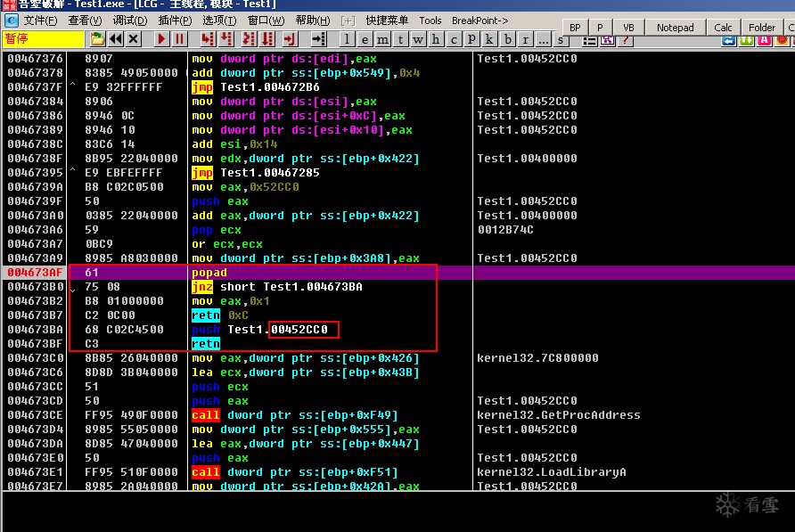Click the red Run play icon

pyautogui.click(x=161, y=39)
